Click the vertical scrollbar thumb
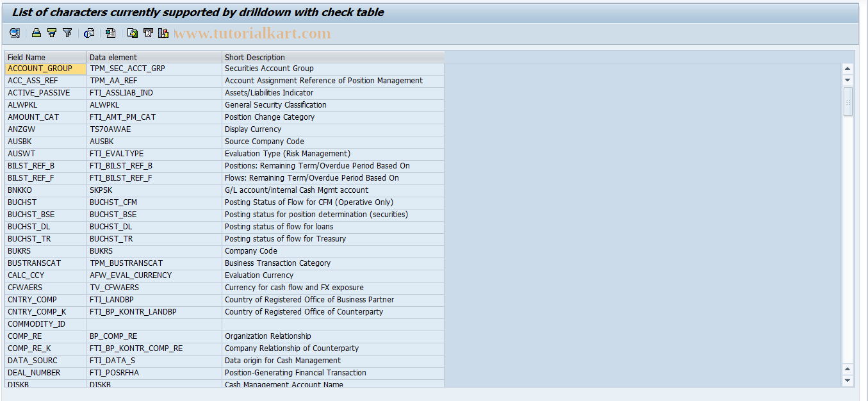The height and width of the screenshot is (401, 868). point(848,101)
